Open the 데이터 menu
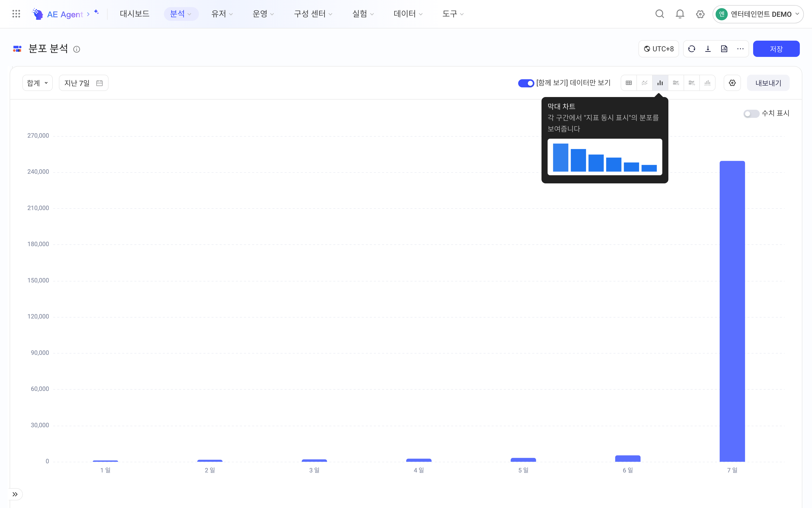This screenshot has height=508, width=812. pos(408,14)
